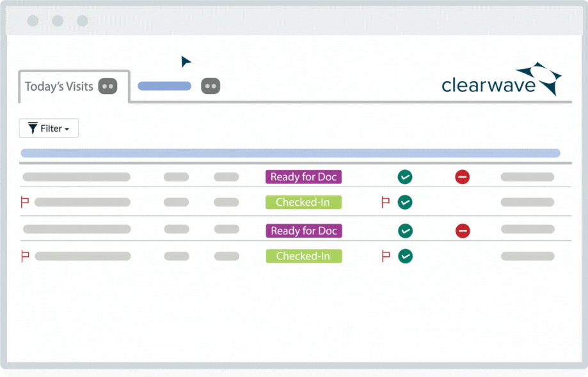This screenshot has height=377, width=588.
Task: Expand the icon control on the second tab
Action: [211, 86]
